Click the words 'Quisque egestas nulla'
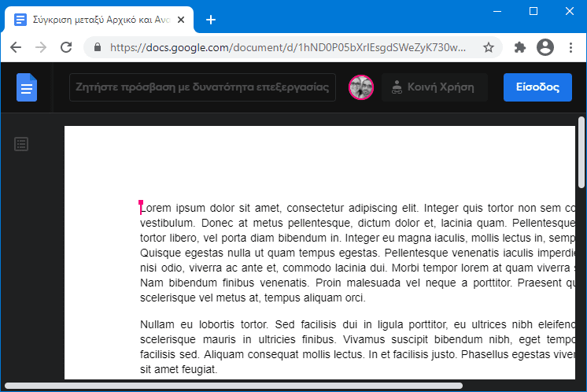This screenshot has width=587, height=392. coord(195,253)
